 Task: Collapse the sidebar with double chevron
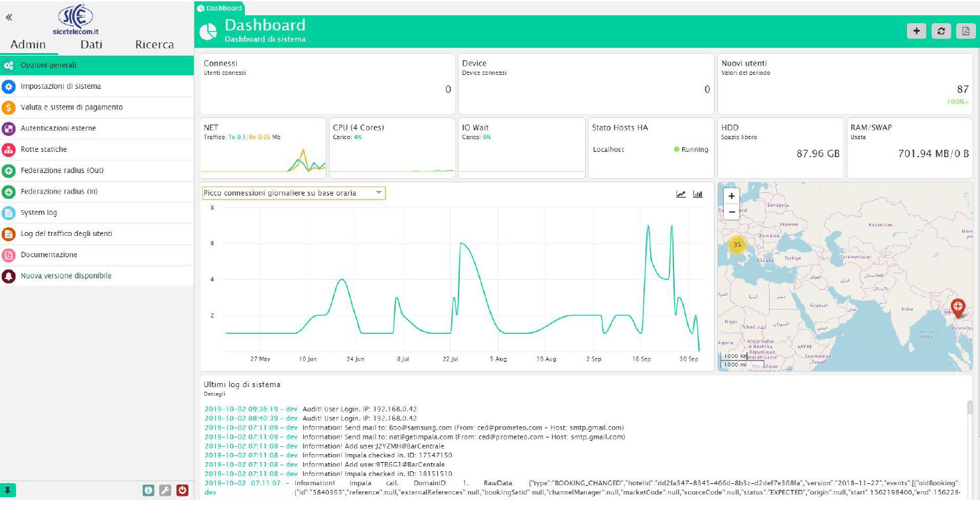(9, 17)
